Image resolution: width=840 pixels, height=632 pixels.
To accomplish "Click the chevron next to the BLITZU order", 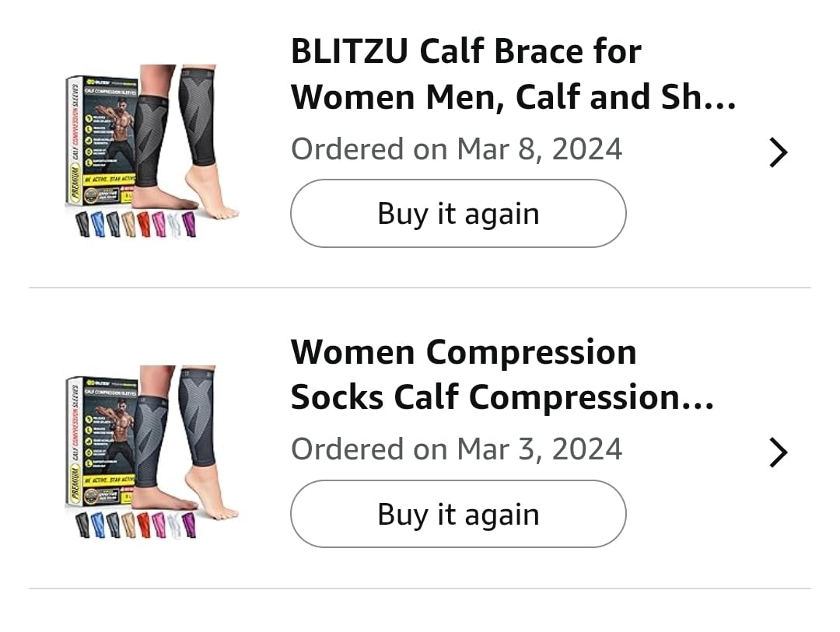I will (x=778, y=152).
